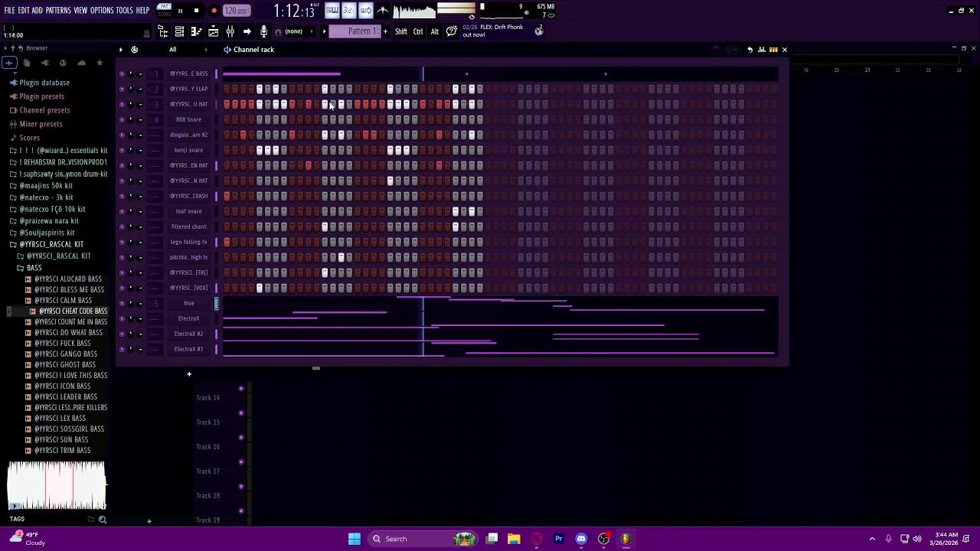Adjust the 808 Snare channel volume knob
The height and width of the screenshot is (551, 980).
[x=140, y=119]
